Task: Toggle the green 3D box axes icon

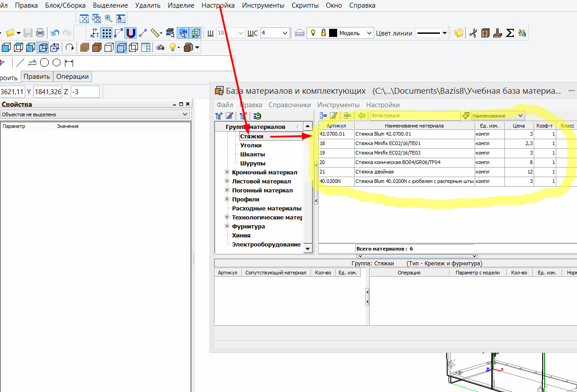Action: coord(195,33)
